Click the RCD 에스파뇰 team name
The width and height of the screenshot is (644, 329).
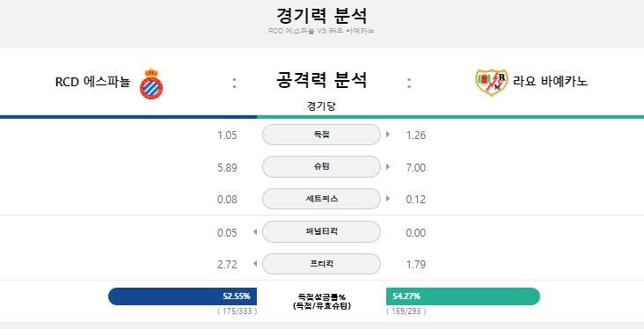[x=92, y=82]
